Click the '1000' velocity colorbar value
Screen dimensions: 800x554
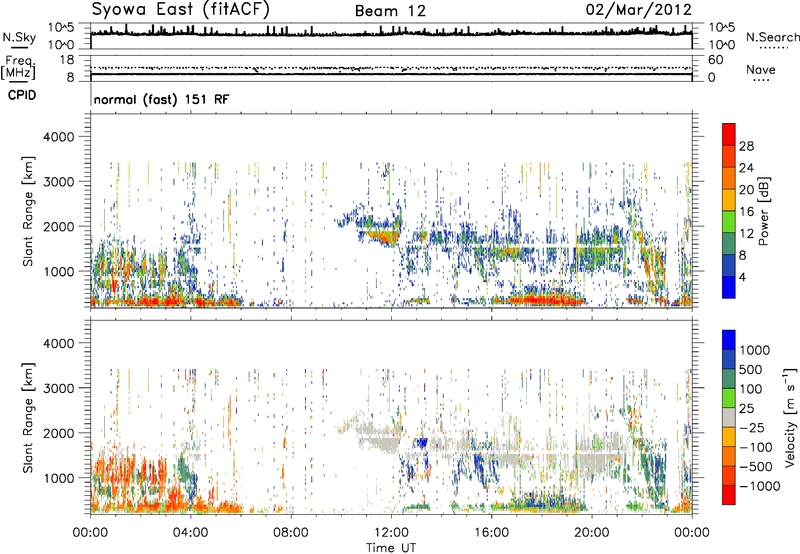[x=755, y=350]
